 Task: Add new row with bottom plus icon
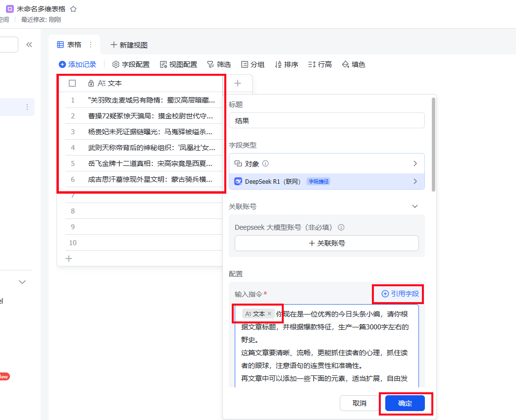(x=69, y=258)
